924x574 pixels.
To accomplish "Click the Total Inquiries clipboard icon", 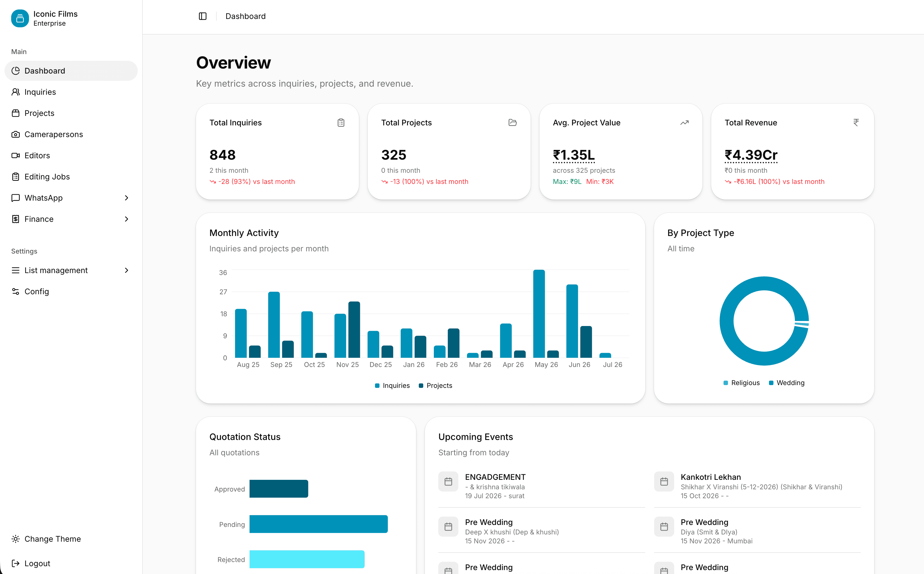I will click(341, 123).
